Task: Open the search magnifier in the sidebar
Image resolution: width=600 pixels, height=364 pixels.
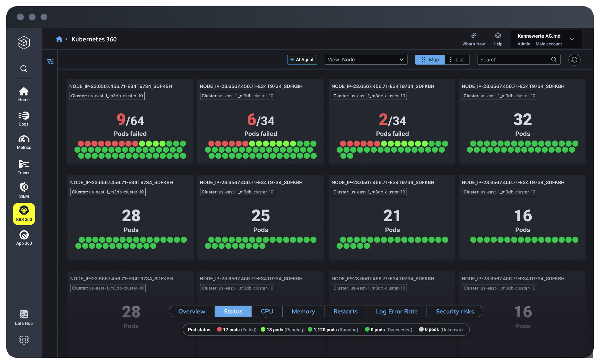Action: [24, 69]
